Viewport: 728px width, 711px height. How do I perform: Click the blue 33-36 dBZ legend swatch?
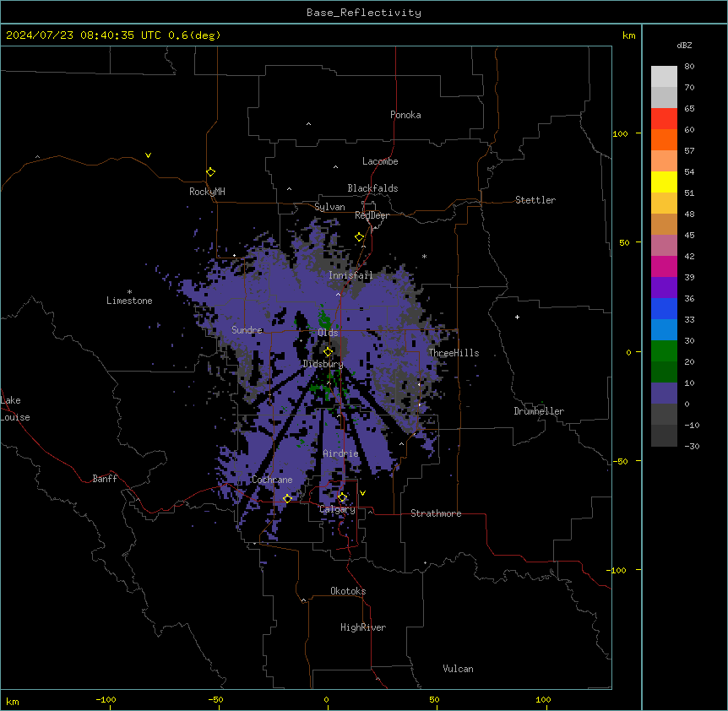664,308
